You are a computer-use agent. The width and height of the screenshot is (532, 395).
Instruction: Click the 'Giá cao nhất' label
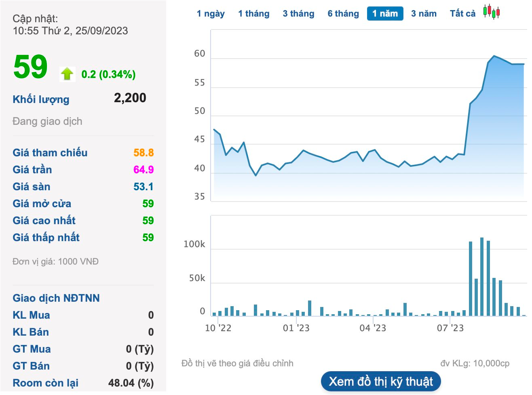[44, 221]
